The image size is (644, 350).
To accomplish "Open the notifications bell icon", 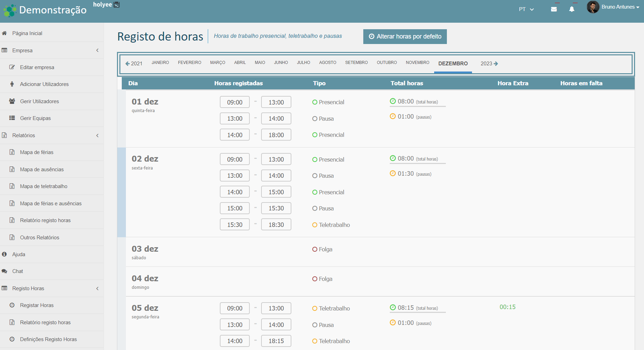I will point(572,9).
